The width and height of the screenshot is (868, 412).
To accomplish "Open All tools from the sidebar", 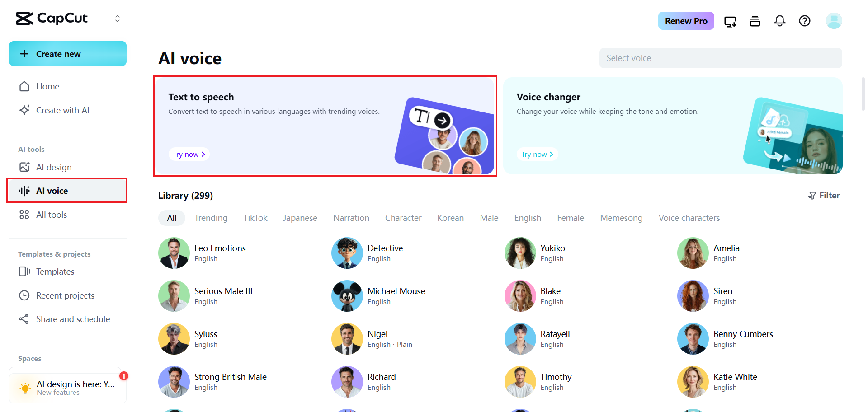I will pos(51,215).
